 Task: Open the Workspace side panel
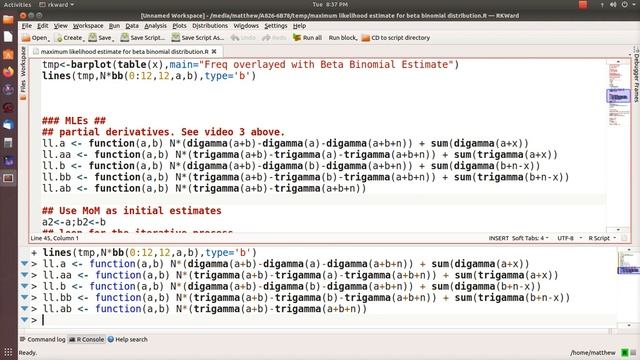click(x=23, y=61)
